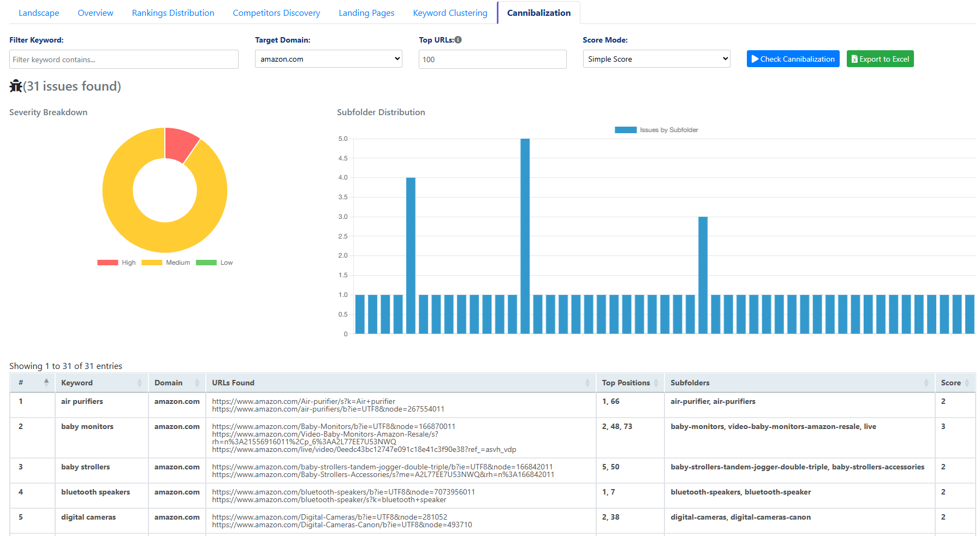The image size is (980, 536).
Task: Open the Target Domain dropdown
Action: pos(329,59)
